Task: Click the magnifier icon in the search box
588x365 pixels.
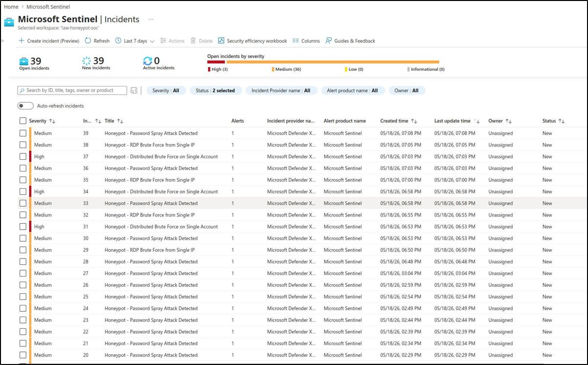Action: coord(22,90)
